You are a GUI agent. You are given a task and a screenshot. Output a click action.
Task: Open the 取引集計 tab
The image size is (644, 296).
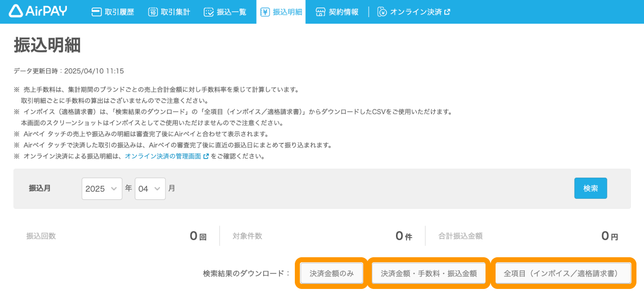[x=175, y=12]
